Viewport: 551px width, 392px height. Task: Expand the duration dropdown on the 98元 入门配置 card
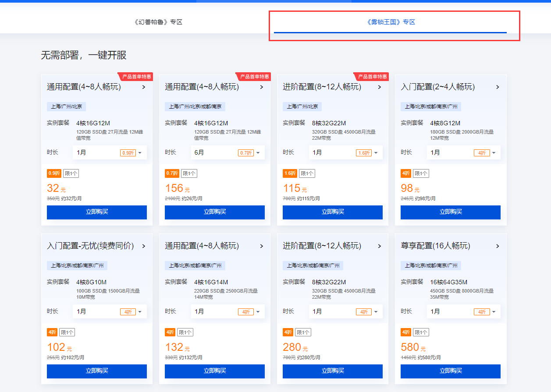(463, 152)
